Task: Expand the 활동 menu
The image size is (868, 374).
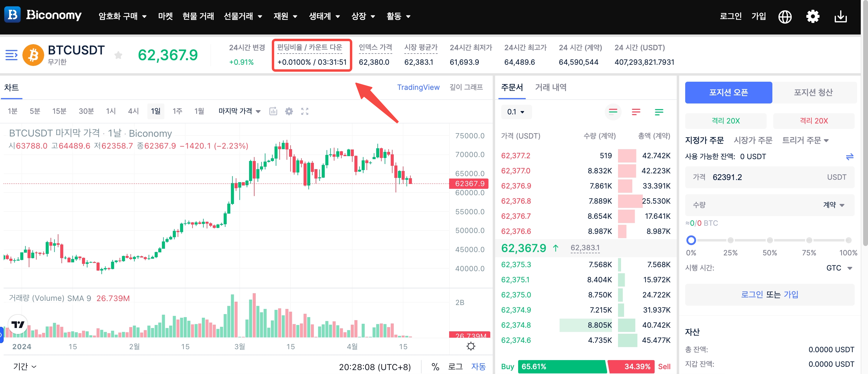Action: [398, 16]
